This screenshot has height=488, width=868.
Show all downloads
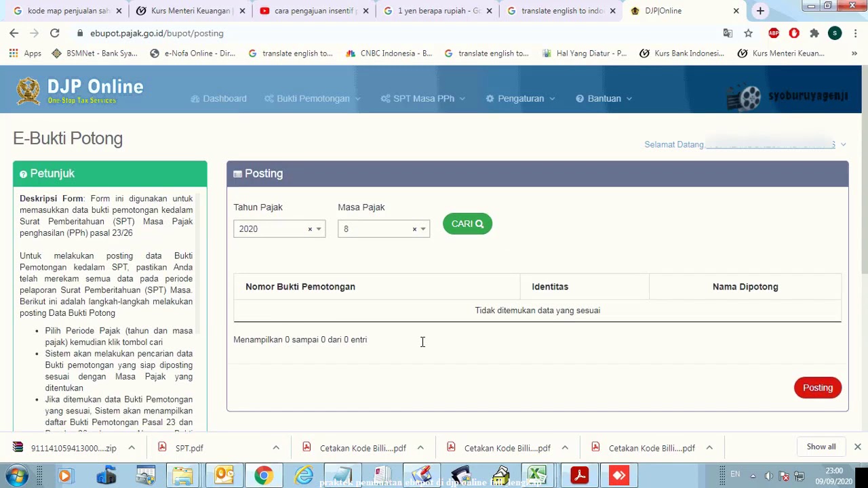pyautogui.click(x=821, y=447)
